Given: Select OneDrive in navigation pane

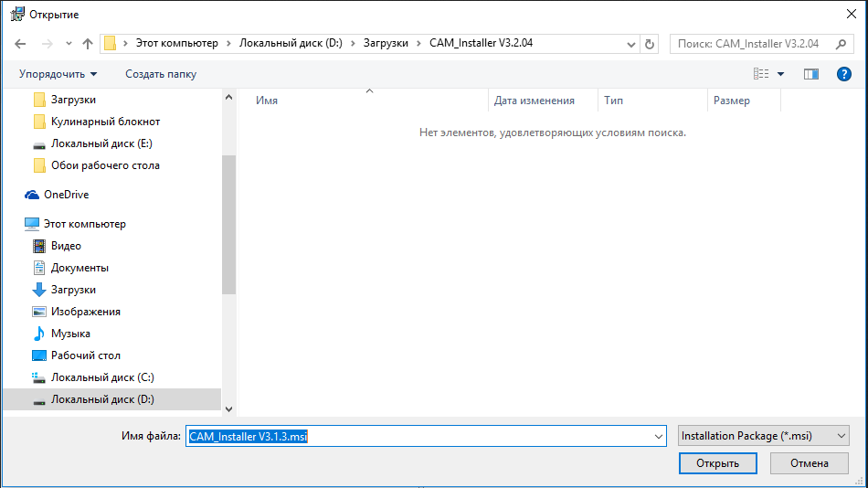Looking at the screenshot, I should tap(66, 195).
